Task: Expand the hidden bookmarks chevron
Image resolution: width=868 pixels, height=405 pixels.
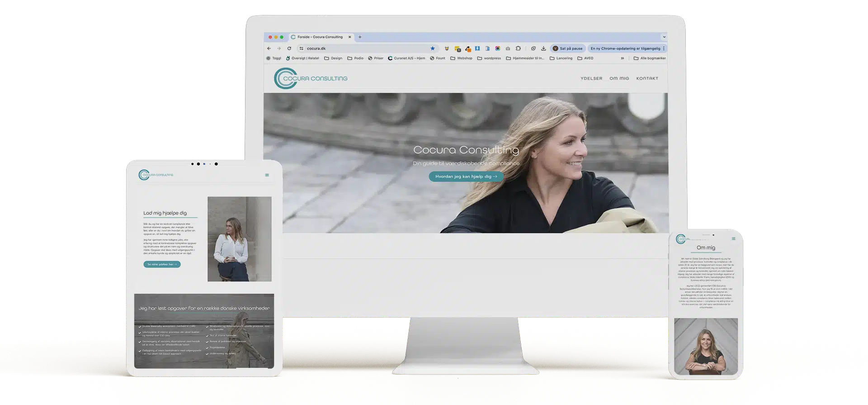Action: point(622,58)
